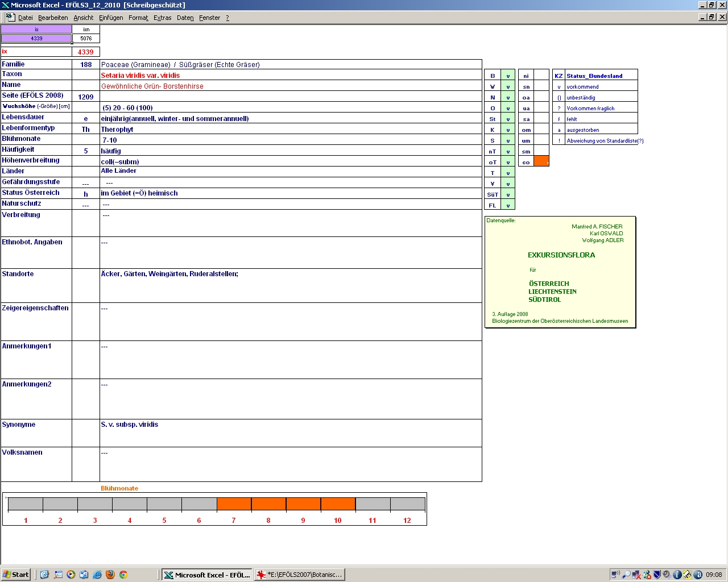
Task: Click the magnifier tray icon
Action: coord(626,575)
